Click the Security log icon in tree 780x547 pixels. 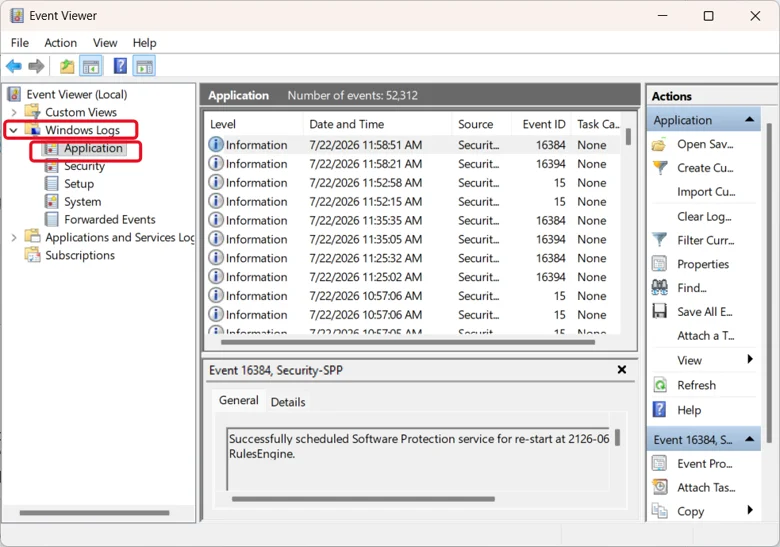[x=52, y=166]
